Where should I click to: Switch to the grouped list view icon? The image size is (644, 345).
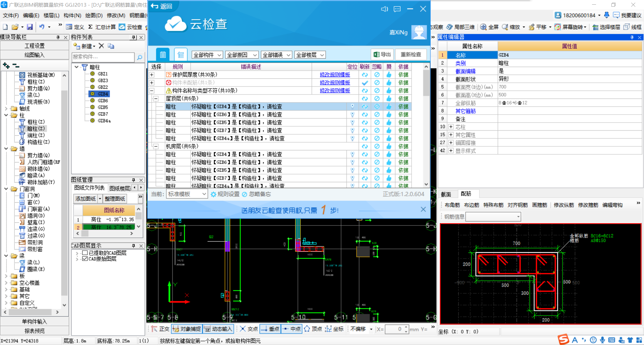[x=181, y=55]
